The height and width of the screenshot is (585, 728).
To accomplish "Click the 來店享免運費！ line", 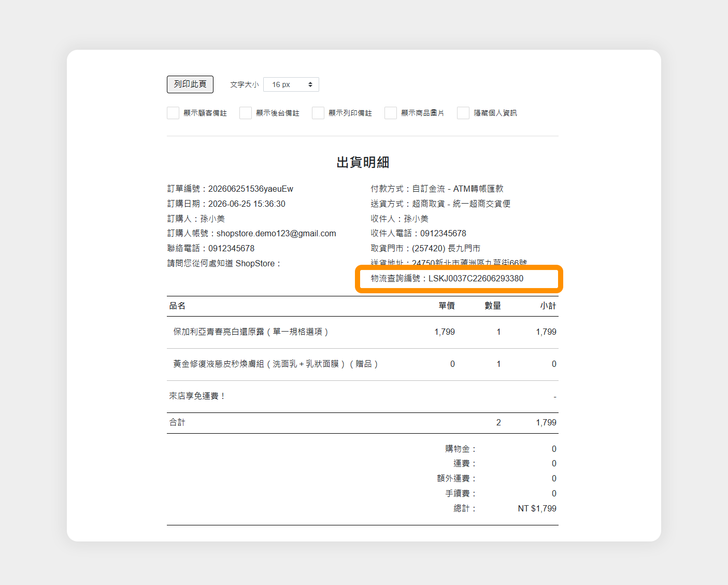I will pos(197,396).
